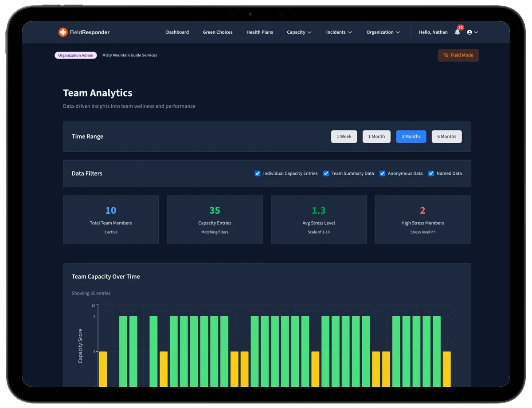Toggle off the Named Data checkbox
Viewport: 532px width, 408px height.
pyautogui.click(x=431, y=173)
